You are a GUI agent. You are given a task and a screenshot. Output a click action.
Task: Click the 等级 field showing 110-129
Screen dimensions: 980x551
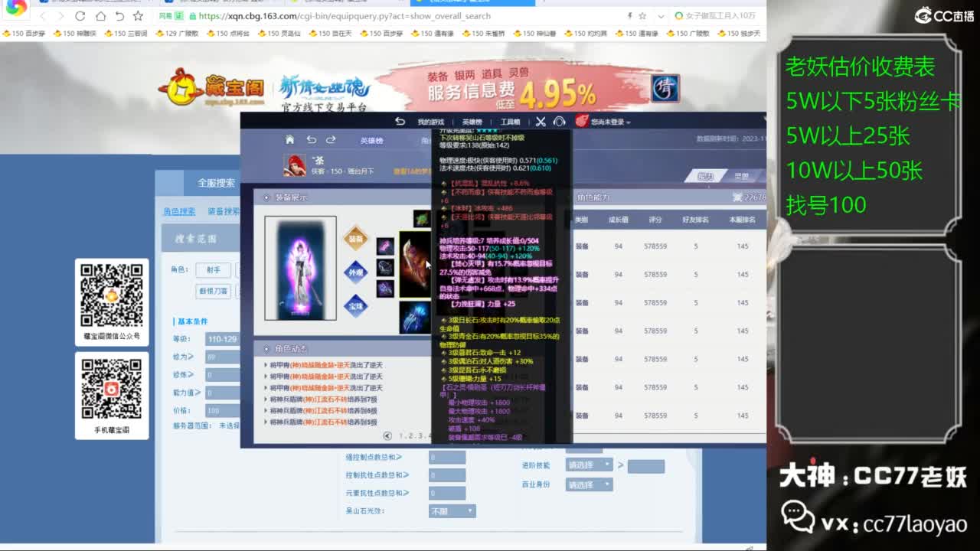coord(223,339)
